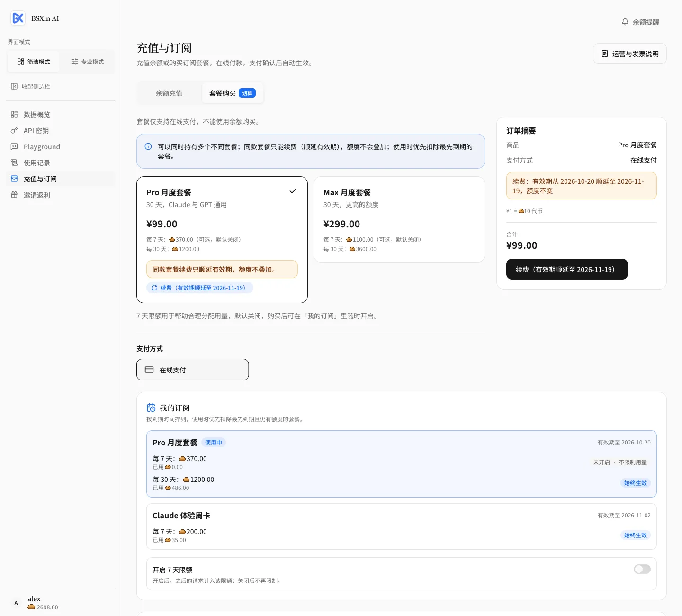Click the 邀请返利 gift icon
The width and height of the screenshot is (682, 616).
[14, 195]
